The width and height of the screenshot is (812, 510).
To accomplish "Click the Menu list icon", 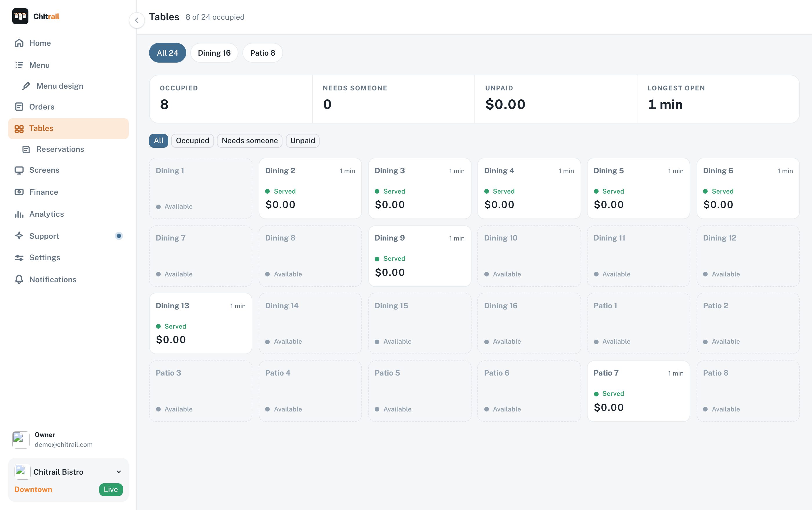I will (19, 65).
